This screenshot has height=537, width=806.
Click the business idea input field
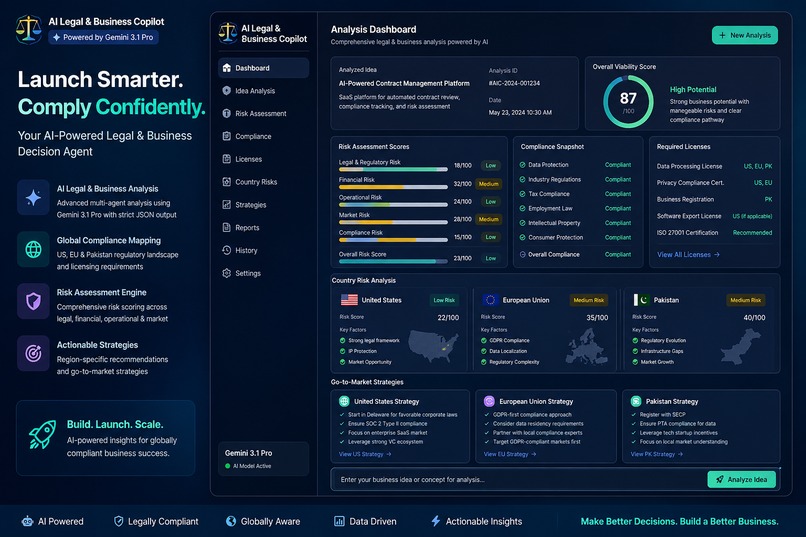click(519, 479)
